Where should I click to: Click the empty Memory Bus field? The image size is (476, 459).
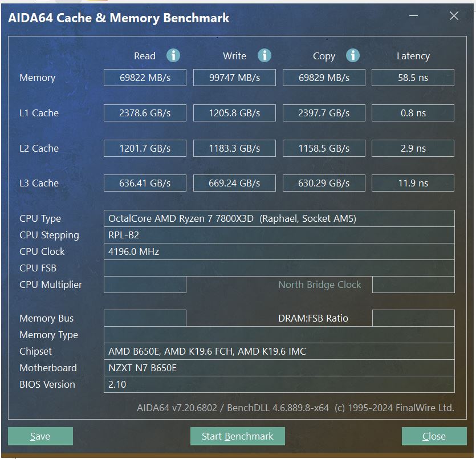[x=145, y=318]
